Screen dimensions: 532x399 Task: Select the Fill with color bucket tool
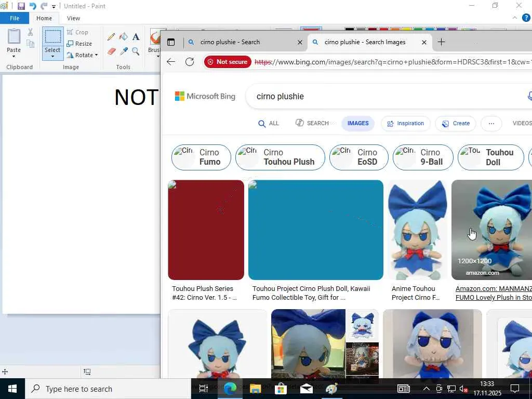click(124, 37)
